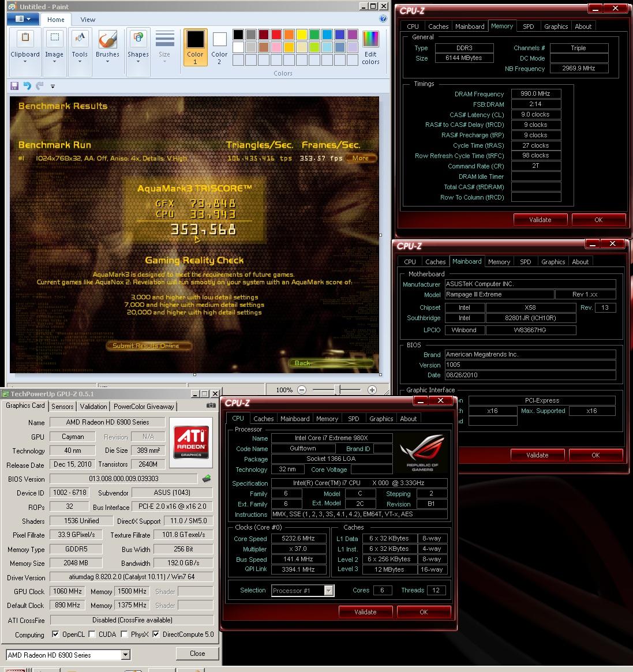633x672 pixels.
Task: Expand the Quick Access Toolbar customize arrow
Action: tap(53, 86)
